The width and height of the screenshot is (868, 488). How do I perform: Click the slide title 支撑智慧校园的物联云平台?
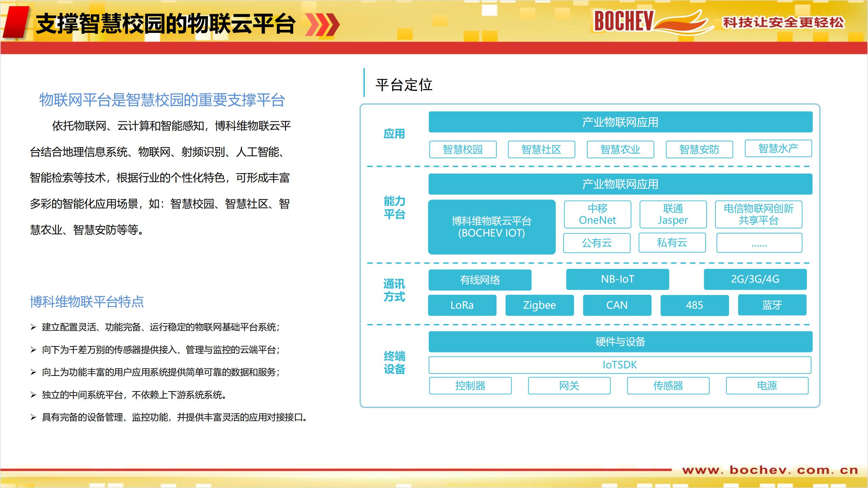(165, 24)
